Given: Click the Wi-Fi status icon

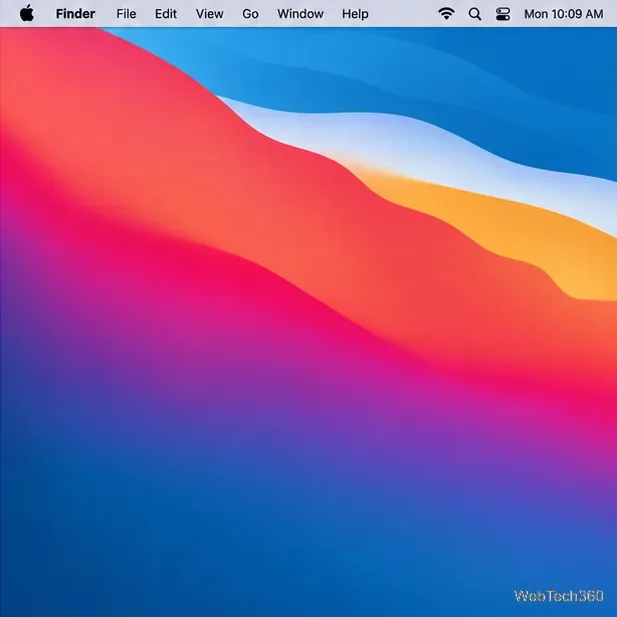Looking at the screenshot, I should click(x=446, y=14).
